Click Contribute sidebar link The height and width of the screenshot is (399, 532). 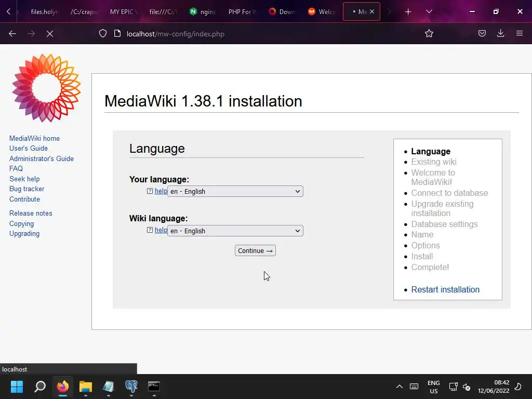tap(24, 199)
